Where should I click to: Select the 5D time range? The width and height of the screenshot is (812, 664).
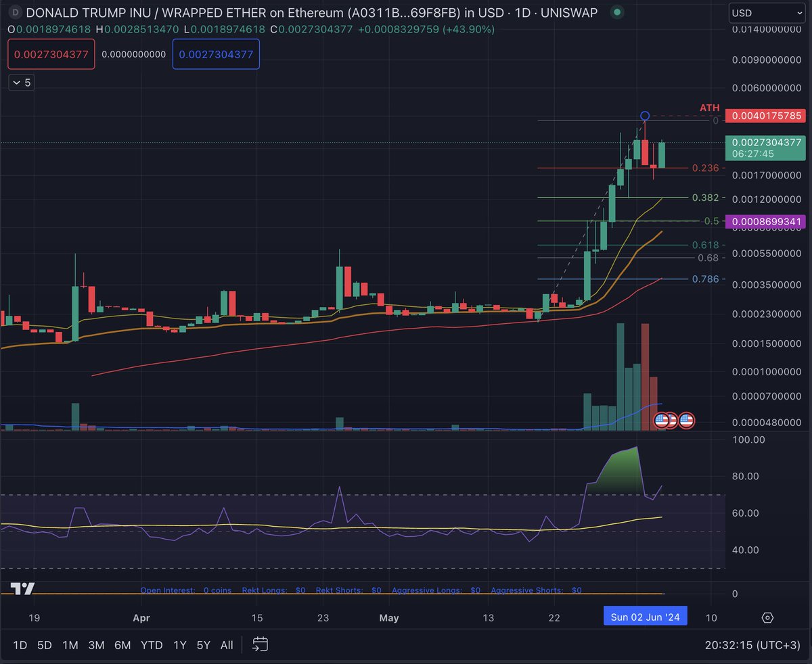click(x=44, y=645)
